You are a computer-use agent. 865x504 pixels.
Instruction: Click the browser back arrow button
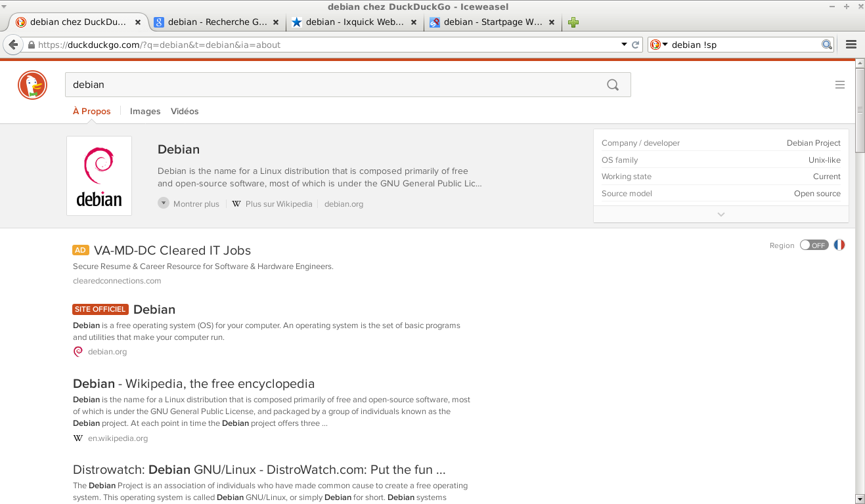pyautogui.click(x=12, y=45)
